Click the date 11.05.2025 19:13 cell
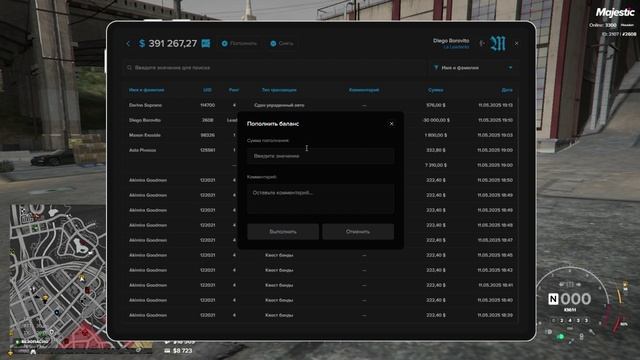640x360 pixels. tap(495, 105)
